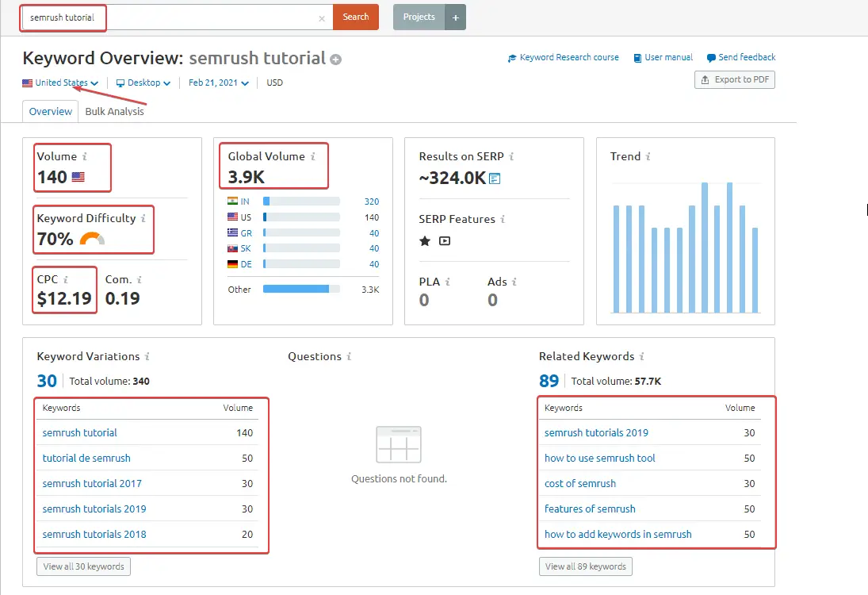
Task: Click the semrush tutorial search input field
Action: click(x=176, y=17)
